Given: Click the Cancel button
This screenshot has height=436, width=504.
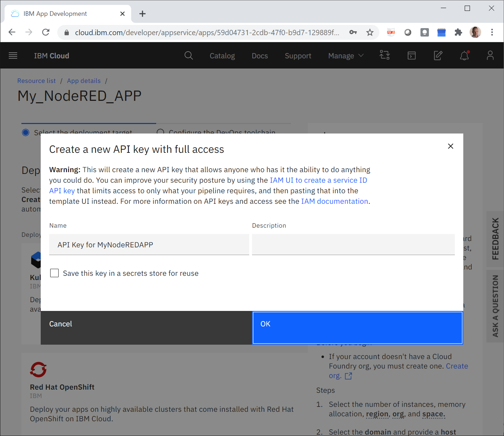Looking at the screenshot, I should [x=146, y=328].
